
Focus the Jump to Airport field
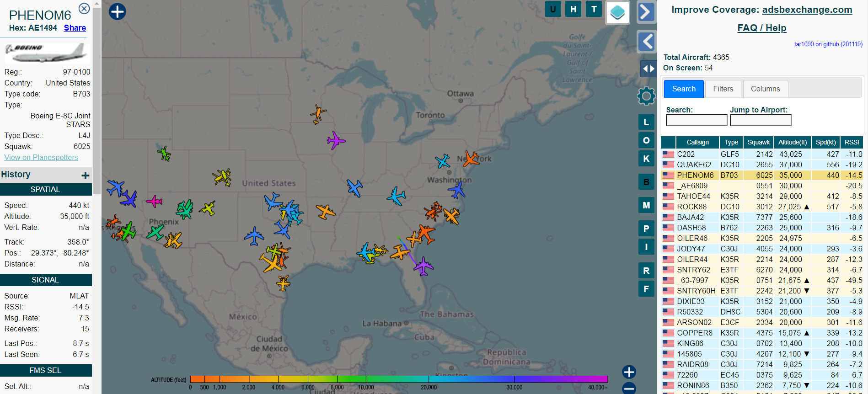[x=761, y=120]
